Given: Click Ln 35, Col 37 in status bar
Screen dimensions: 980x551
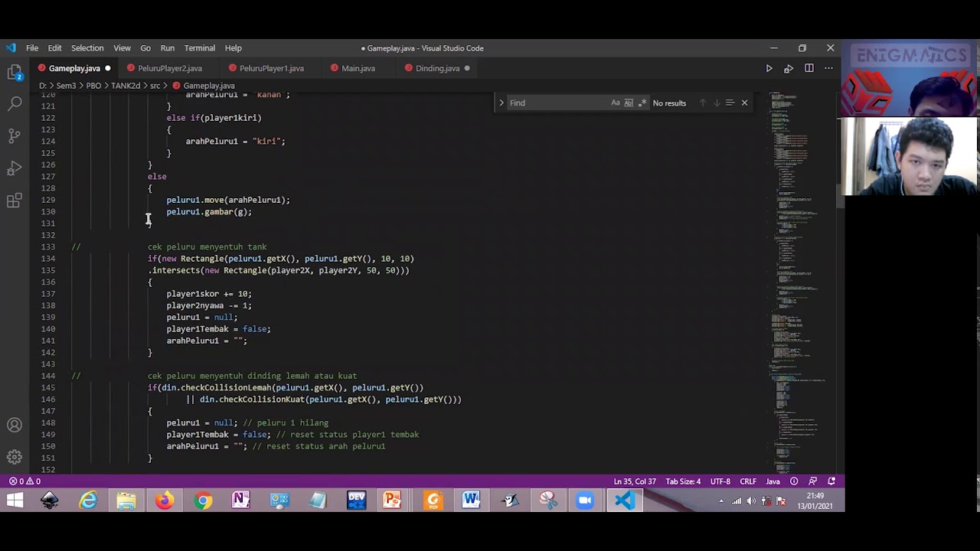Looking at the screenshot, I should coord(635,481).
